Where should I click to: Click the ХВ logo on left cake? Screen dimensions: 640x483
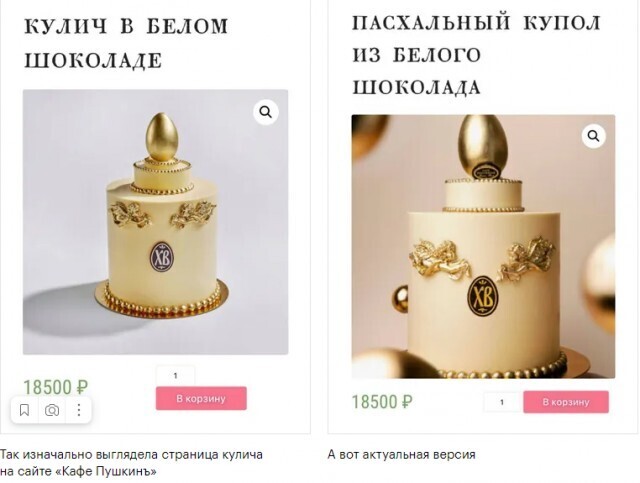click(162, 257)
